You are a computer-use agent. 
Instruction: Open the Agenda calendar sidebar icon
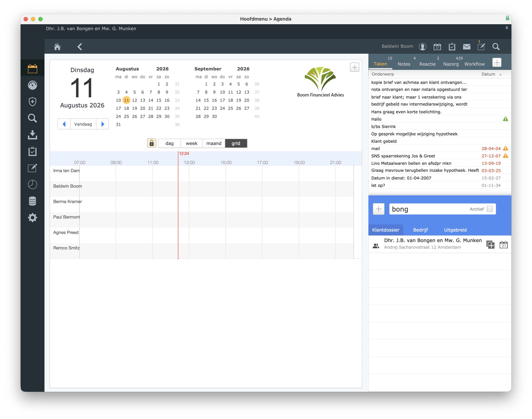point(32,69)
